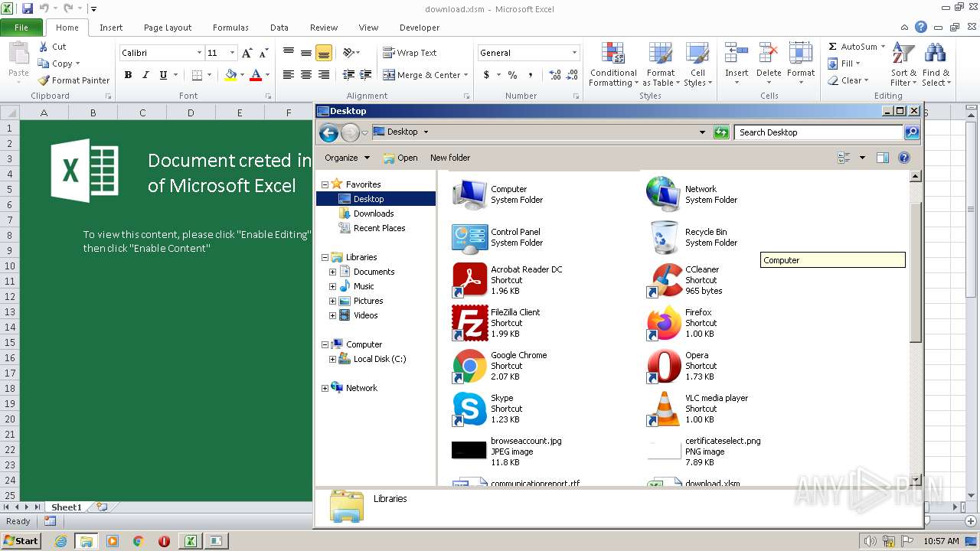
Task: Go back in Explorer window
Action: pos(328,132)
